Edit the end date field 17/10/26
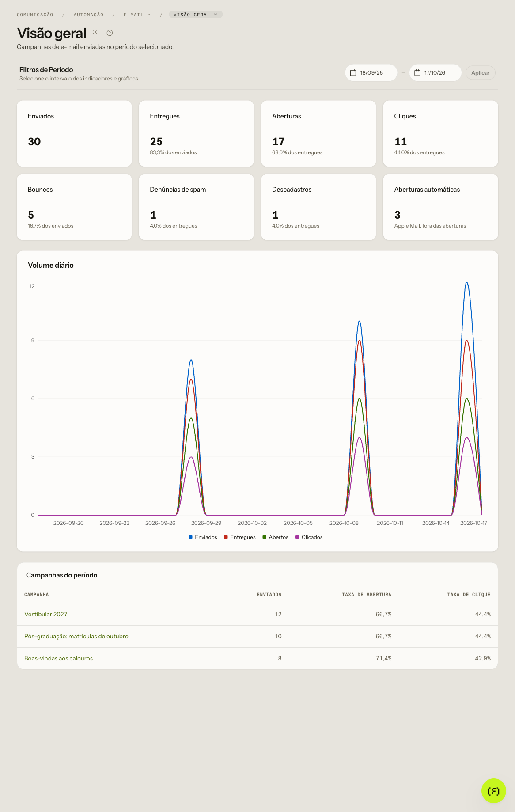 point(435,73)
